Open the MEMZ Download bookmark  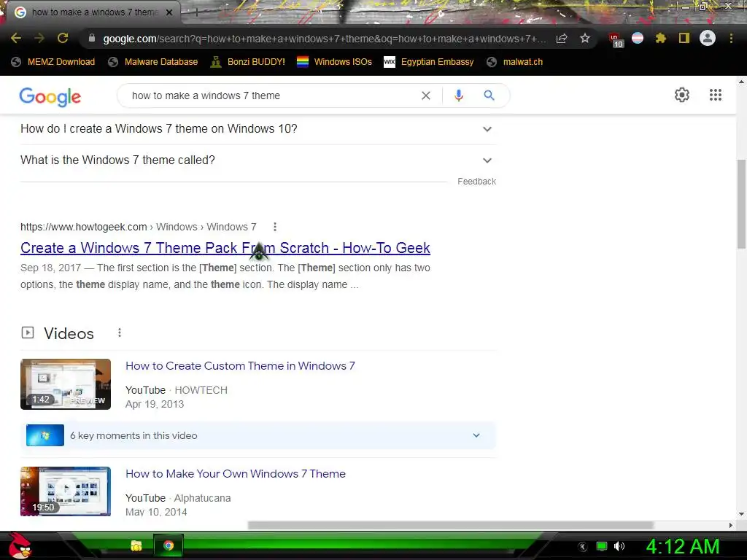coord(54,62)
